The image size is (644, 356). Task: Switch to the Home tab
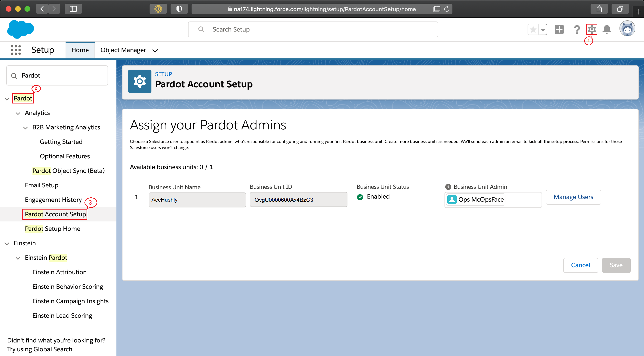point(80,50)
